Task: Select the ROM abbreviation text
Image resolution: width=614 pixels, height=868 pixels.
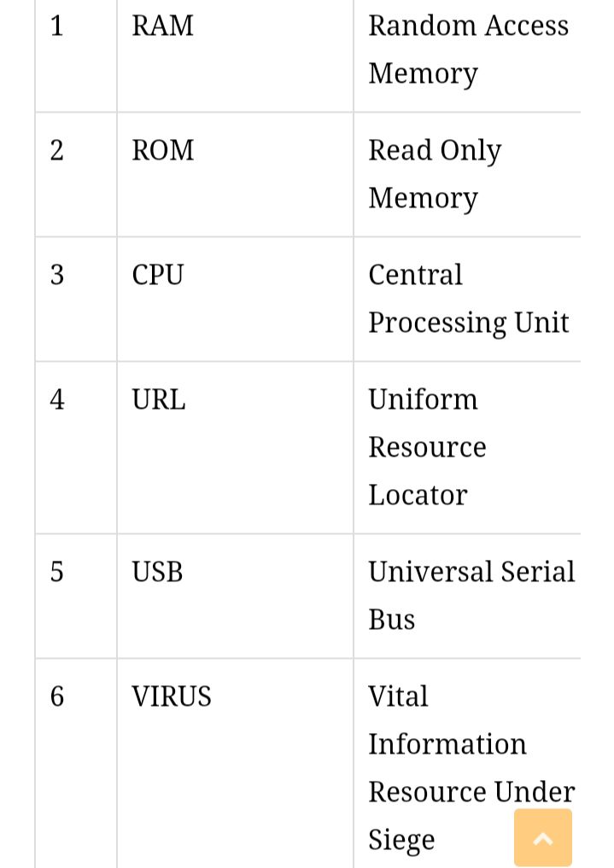Action: coord(162,150)
